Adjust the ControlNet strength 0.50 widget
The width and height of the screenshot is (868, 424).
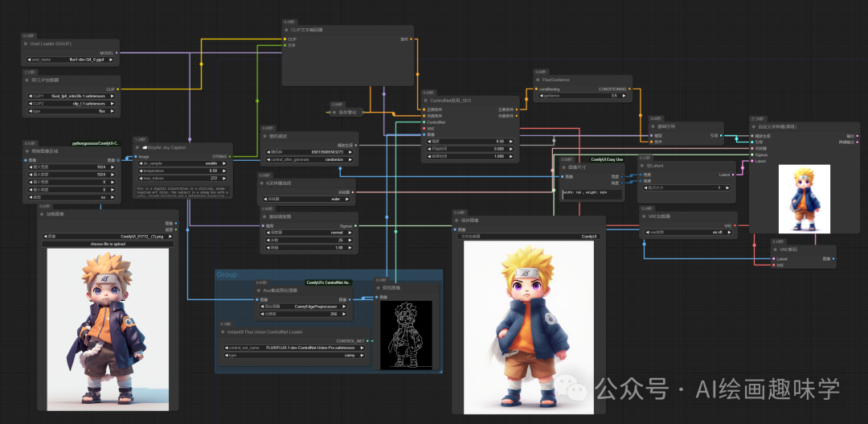(x=470, y=142)
